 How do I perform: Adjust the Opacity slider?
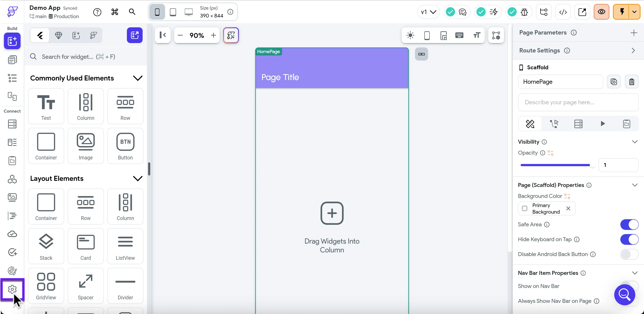pos(591,165)
